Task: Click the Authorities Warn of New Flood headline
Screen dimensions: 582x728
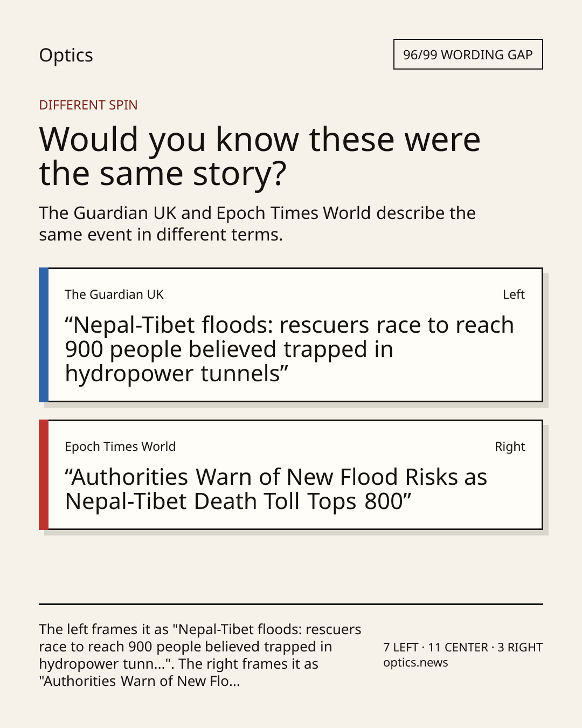Action: (276, 489)
